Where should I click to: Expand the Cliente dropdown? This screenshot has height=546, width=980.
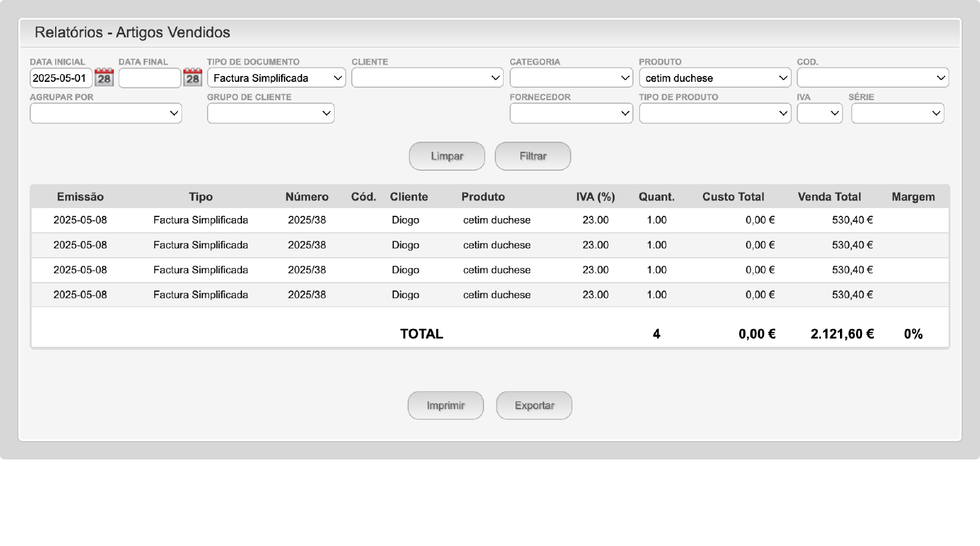point(427,78)
